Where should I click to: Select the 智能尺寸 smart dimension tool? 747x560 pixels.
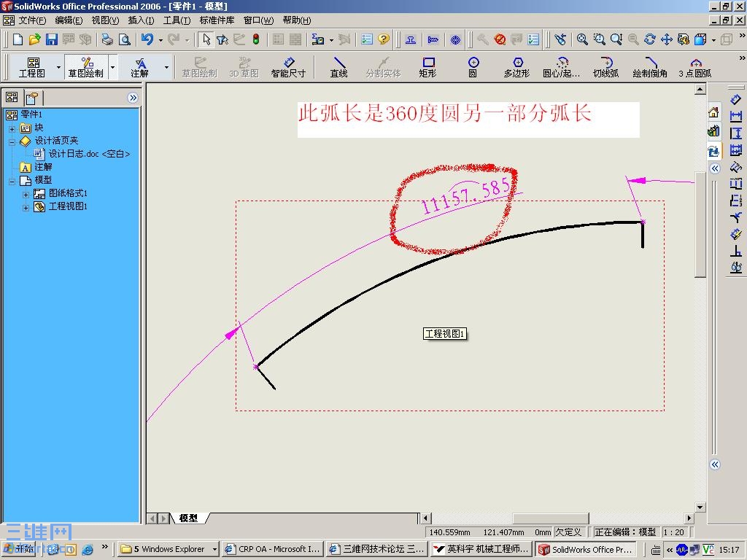pos(288,68)
